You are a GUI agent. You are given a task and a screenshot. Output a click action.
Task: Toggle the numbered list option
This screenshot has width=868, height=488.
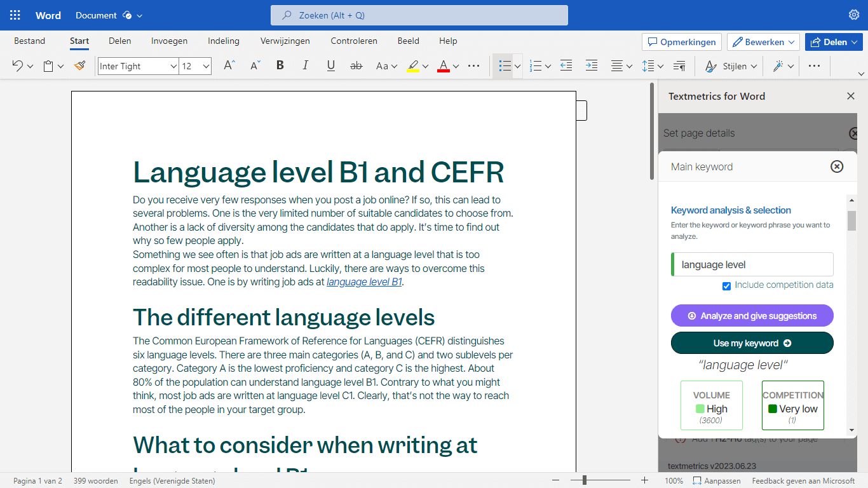click(536, 65)
